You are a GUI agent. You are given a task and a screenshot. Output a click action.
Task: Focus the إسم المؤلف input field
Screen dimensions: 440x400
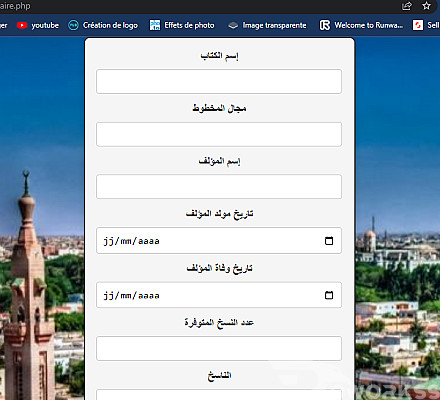[x=219, y=187]
